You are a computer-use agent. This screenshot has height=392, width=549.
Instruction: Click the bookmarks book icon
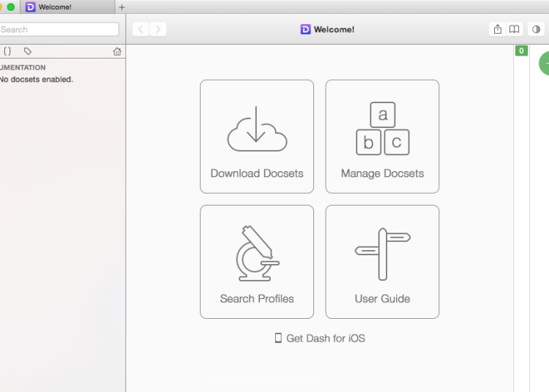pyautogui.click(x=515, y=29)
